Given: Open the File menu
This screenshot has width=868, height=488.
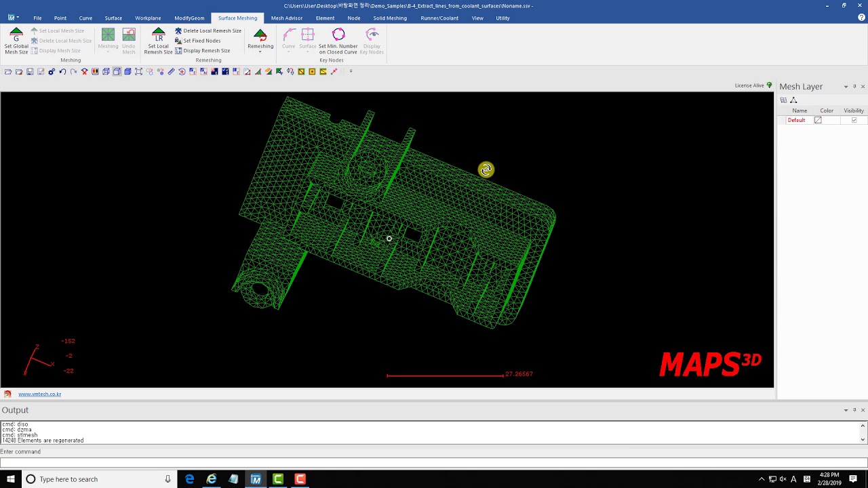Looking at the screenshot, I should point(37,18).
